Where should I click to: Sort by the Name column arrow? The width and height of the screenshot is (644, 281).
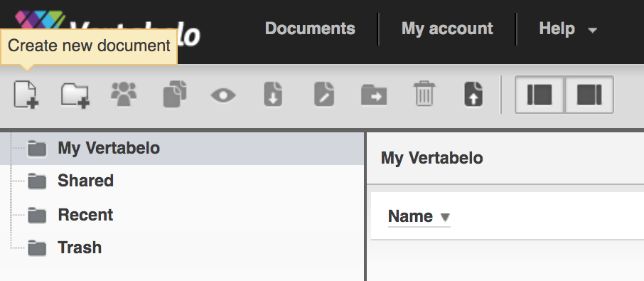click(x=445, y=217)
